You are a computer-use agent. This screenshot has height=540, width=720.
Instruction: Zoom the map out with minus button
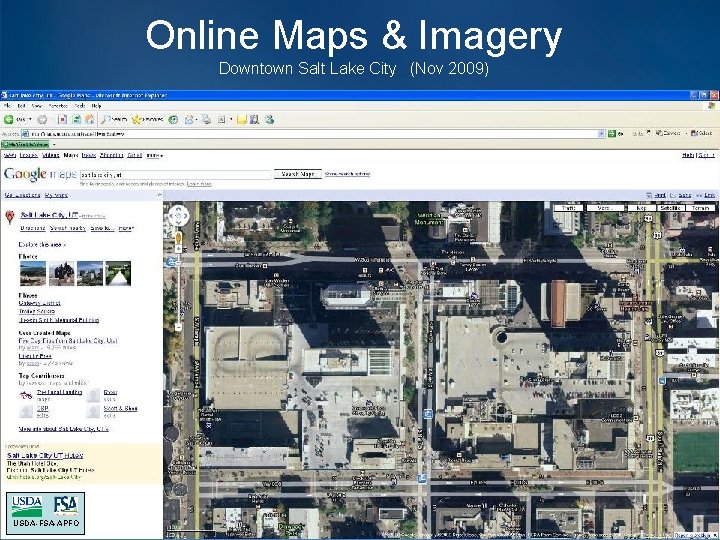178,327
